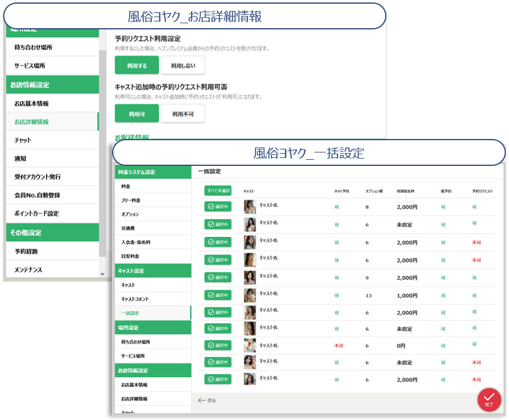The height and width of the screenshot is (420, 509).
Task: Click the 0円 特別指名料 value
Action: point(401,346)
